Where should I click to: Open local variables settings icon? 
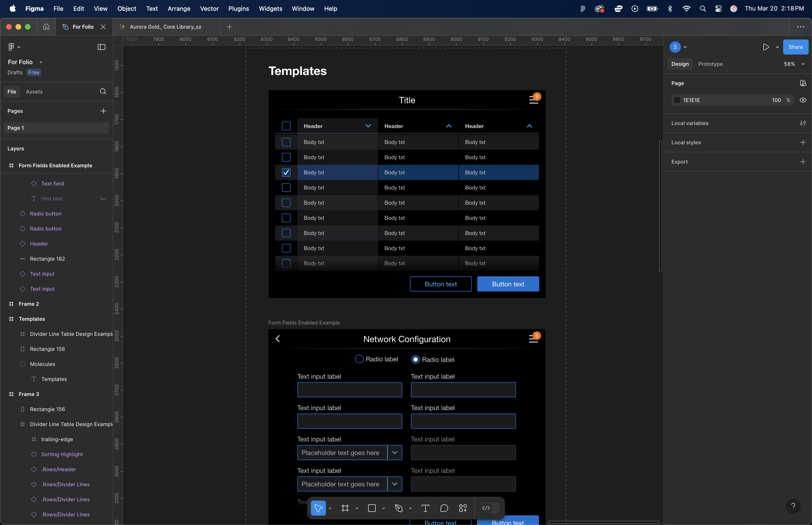pos(803,123)
